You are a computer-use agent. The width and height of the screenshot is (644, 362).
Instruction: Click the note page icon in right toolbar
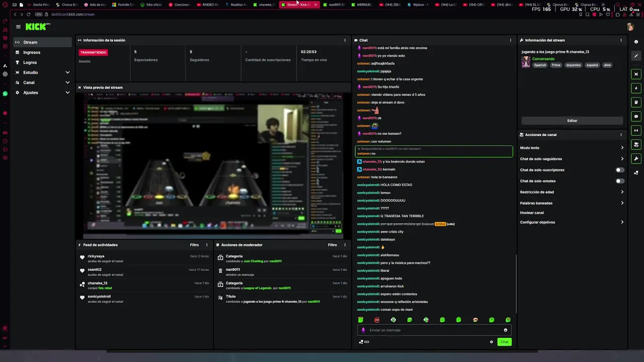(636, 102)
